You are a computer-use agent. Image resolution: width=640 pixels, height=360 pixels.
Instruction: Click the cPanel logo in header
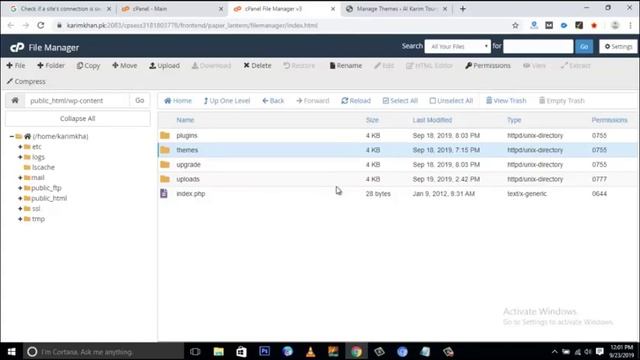click(x=17, y=47)
